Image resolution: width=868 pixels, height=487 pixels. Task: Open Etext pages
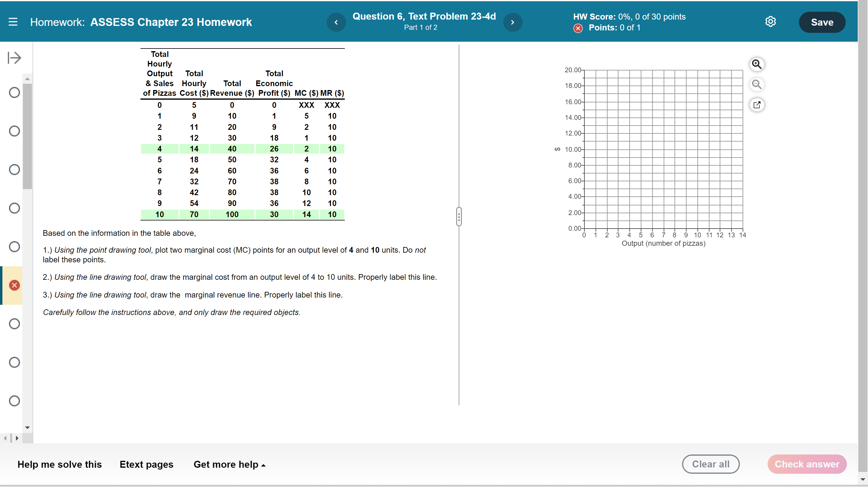coord(146,464)
